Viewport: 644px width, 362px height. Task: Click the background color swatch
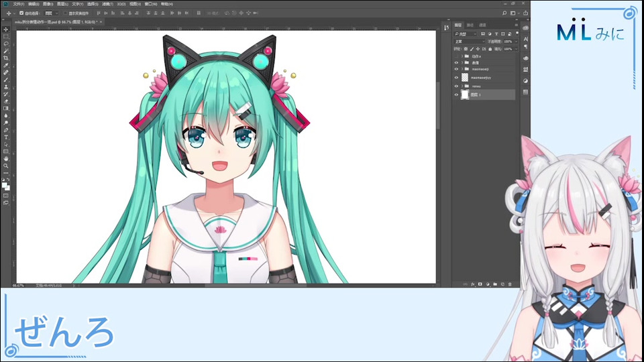pyautogui.click(x=9, y=189)
